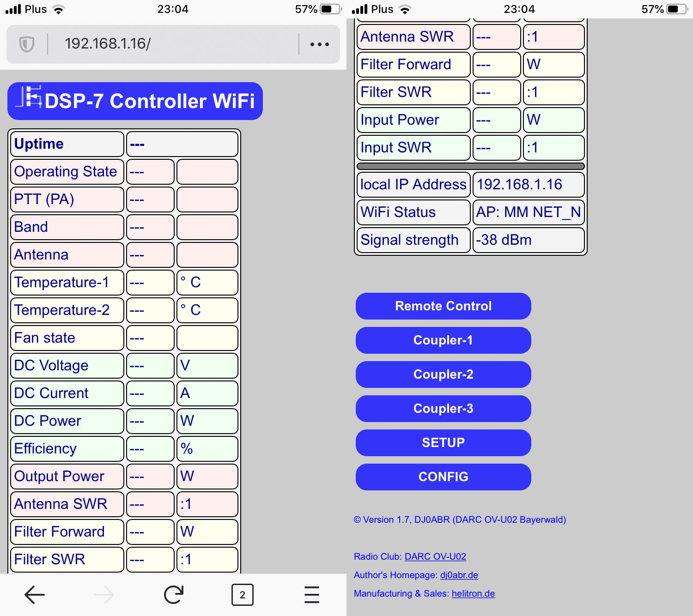Open the Coupler-2 page
Screen dimensions: 693x616
point(443,374)
